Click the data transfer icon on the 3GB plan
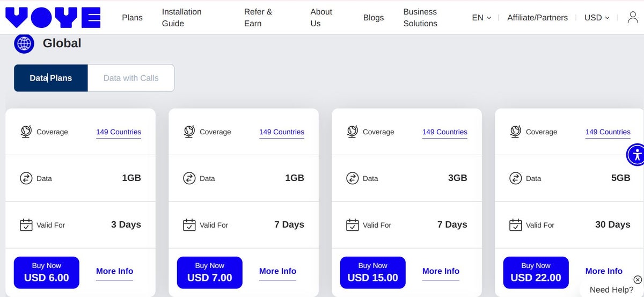 click(x=352, y=178)
